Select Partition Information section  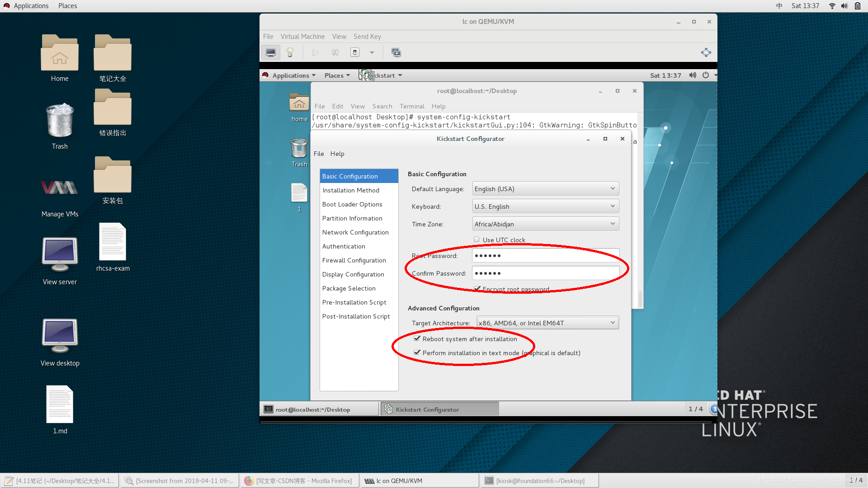[x=352, y=218]
